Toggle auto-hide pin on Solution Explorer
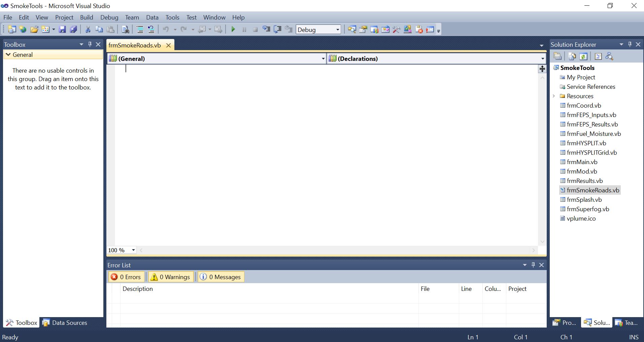 [x=630, y=44]
